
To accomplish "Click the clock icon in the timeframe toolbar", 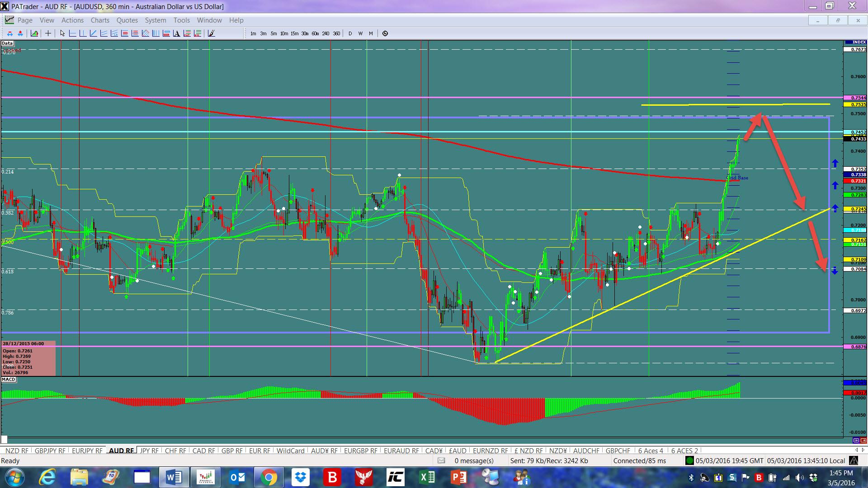I will pyautogui.click(x=385, y=33).
